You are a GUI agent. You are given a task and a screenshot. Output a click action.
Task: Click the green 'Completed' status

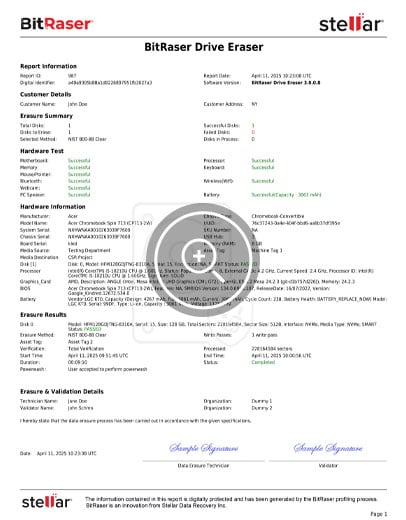[263, 362]
